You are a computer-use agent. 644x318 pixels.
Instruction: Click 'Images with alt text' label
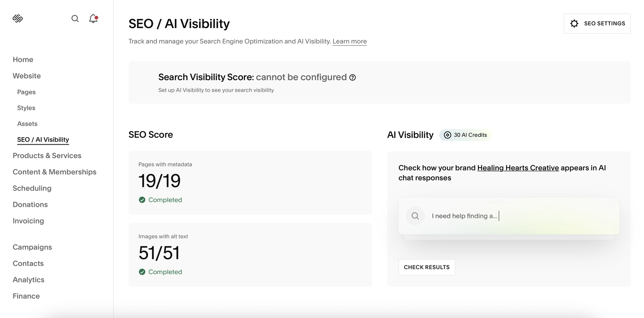163,237
